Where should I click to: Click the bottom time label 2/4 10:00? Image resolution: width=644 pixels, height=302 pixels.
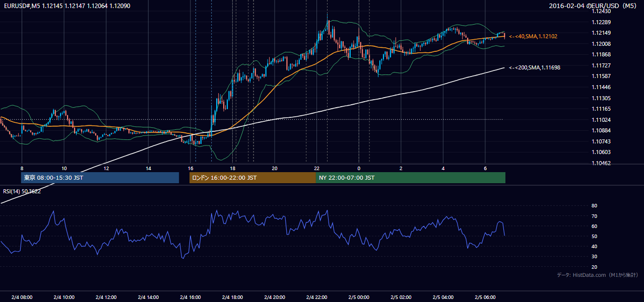(64, 297)
